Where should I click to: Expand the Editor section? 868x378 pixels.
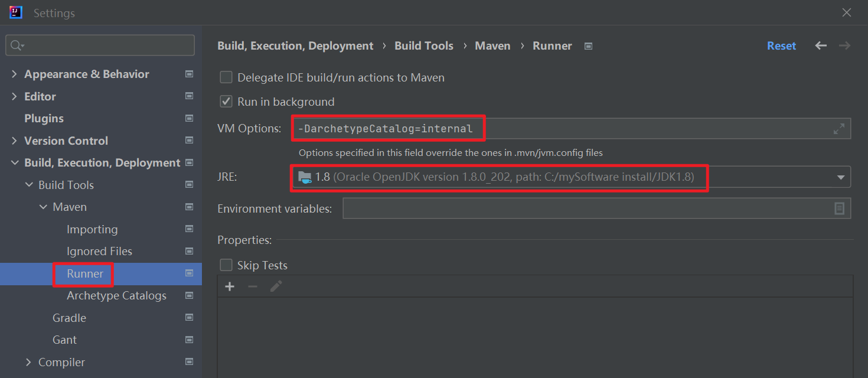click(x=14, y=96)
